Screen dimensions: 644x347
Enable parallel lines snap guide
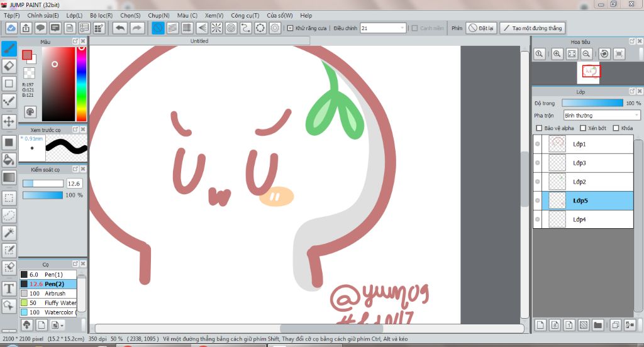pyautogui.click(x=172, y=28)
